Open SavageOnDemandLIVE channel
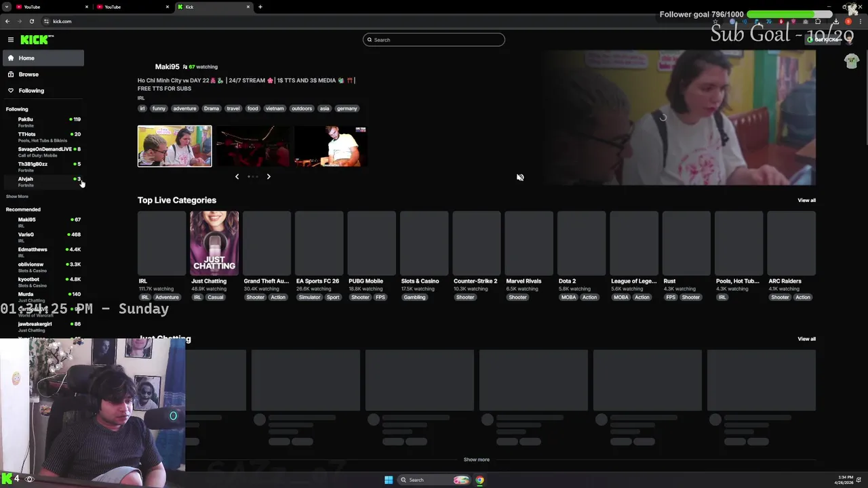Viewport: 868px width, 488px height. (43, 152)
